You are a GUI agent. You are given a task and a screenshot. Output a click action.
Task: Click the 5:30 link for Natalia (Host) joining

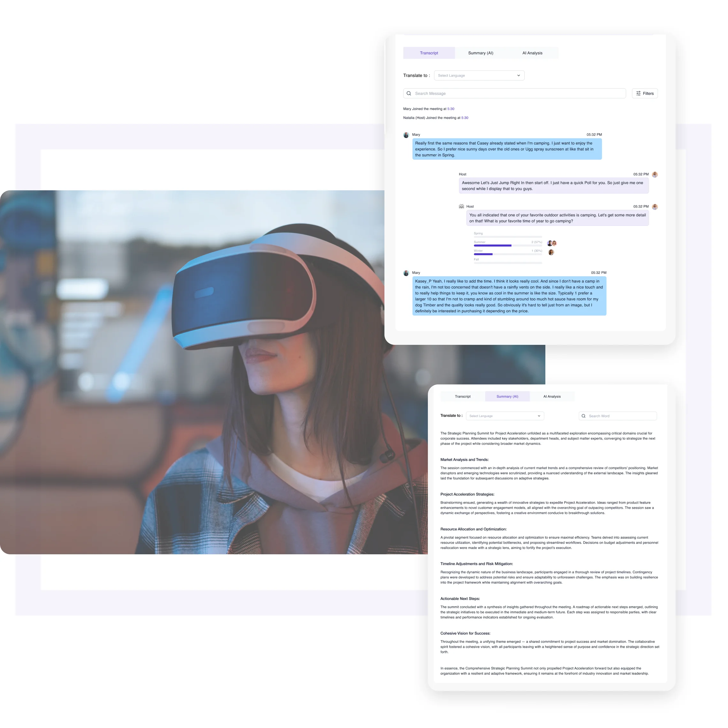pos(465,118)
